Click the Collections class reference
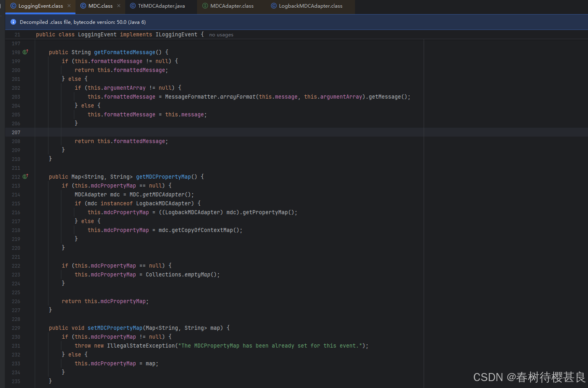The width and height of the screenshot is (588, 388). coord(164,274)
